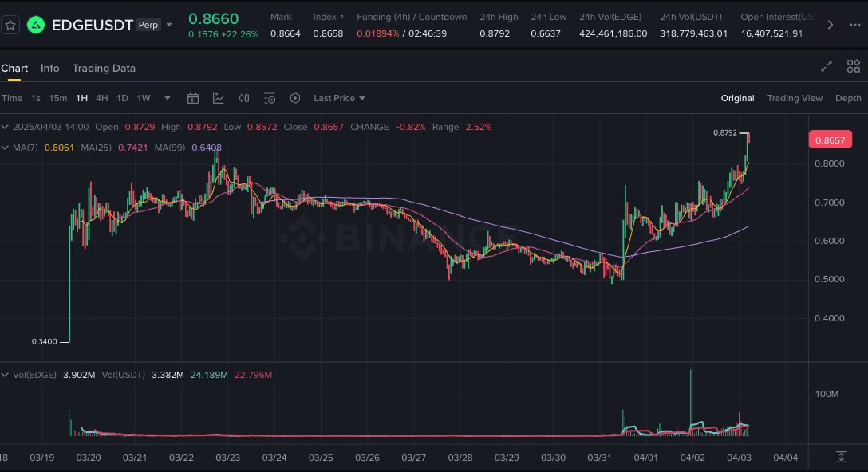Add EDGEUSDT to favorites with the star icon
The height and width of the screenshot is (472, 868).
pyautogui.click(x=10, y=25)
